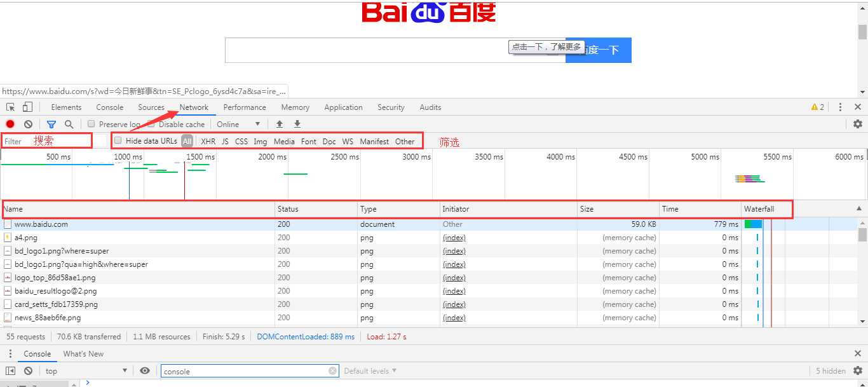The height and width of the screenshot is (387, 868).
Task: Sort by the Time column header
Action: pos(700,208)
